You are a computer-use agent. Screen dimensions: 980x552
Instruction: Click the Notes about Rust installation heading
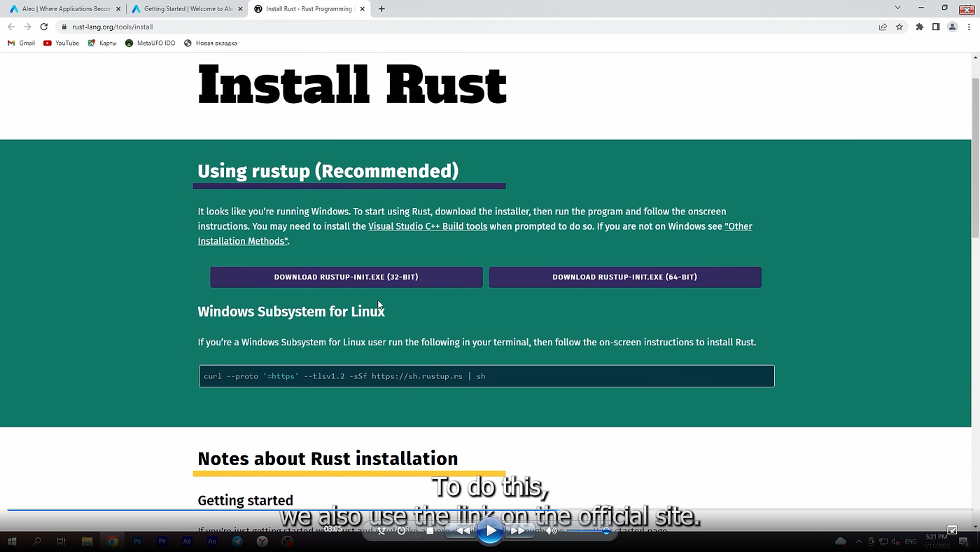(328, 459)
